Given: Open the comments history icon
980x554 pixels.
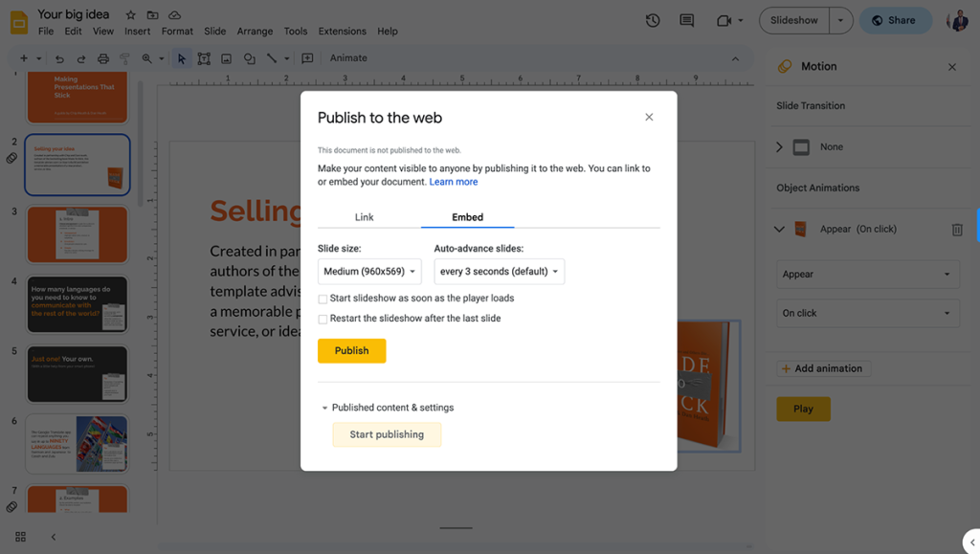Looking at the screenshot, I should (687, 21).
